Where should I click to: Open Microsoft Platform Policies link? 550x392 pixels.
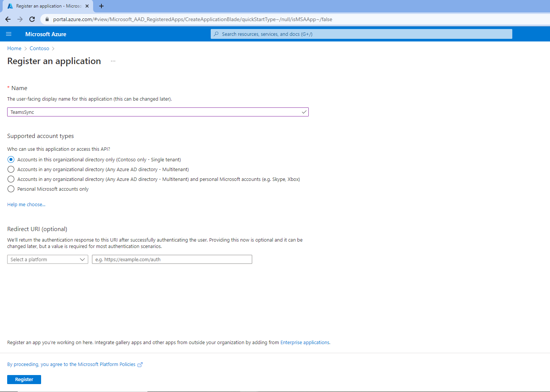coord(71,364)
